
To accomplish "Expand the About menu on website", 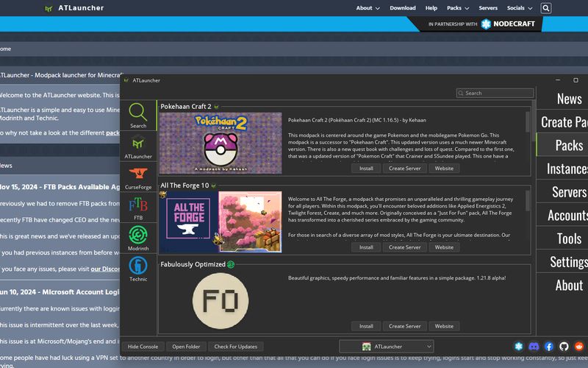I will pyautogui.click(x=368, y=8).
